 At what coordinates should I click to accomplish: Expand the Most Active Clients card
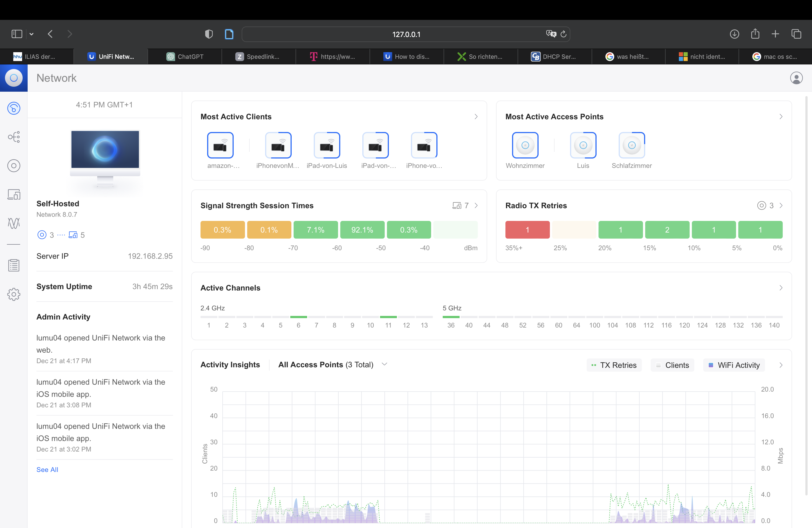[x=476, y=117]
